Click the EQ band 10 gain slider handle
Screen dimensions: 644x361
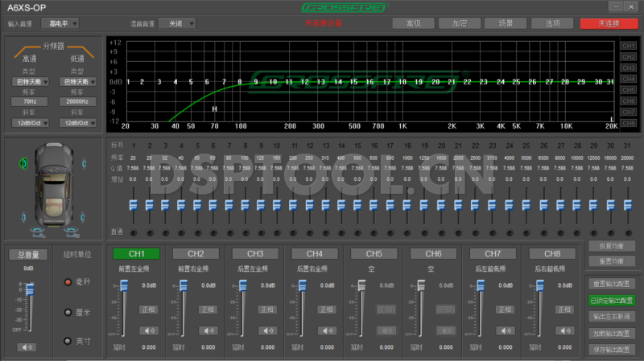point(275,206)
